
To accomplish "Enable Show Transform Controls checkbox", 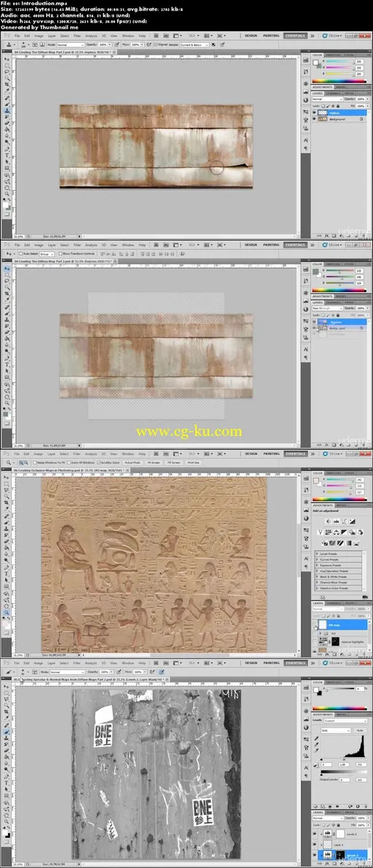I will click(x=60, y=253).
